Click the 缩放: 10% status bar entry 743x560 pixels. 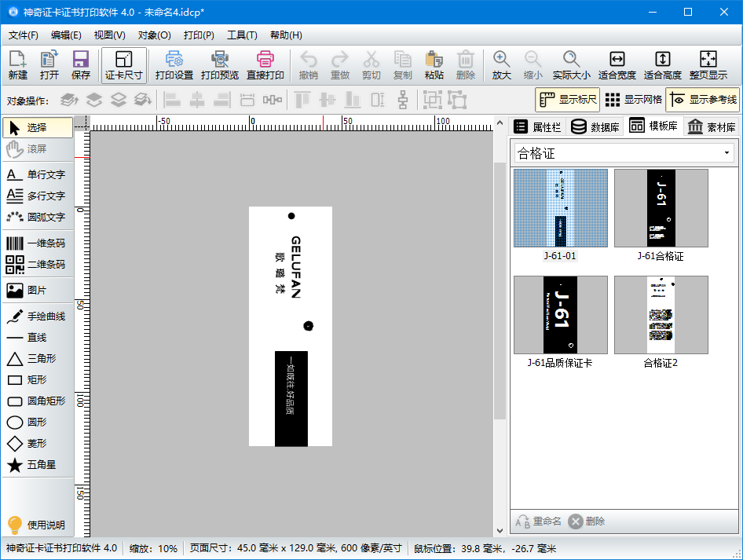[x=153, y=549]
